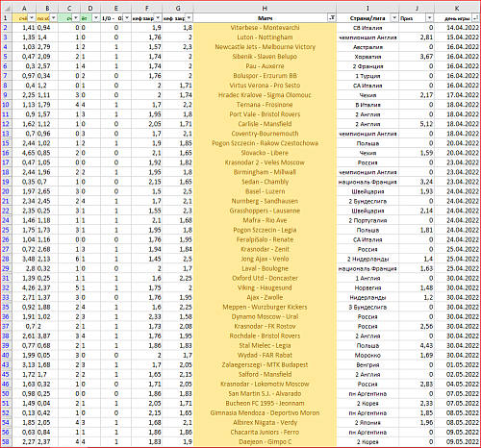
Task: Select column H by its header
Action: tap(265, 9)
